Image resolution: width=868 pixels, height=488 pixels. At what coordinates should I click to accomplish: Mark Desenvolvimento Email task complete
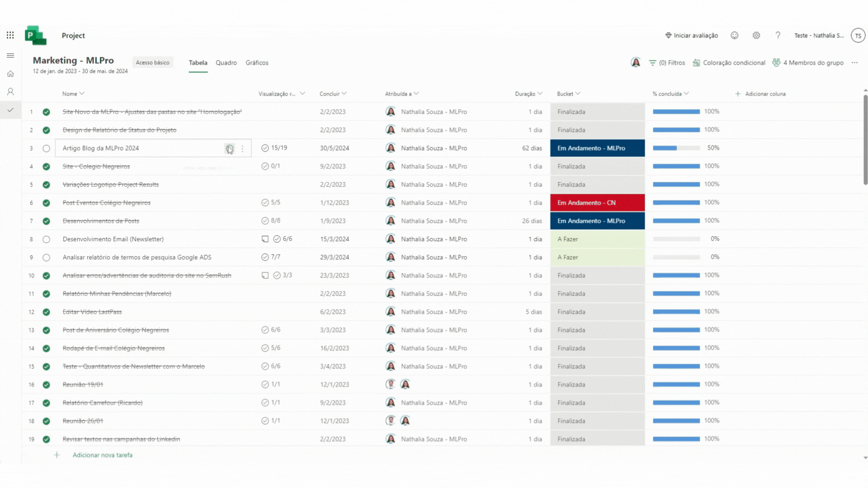coord(46,239)
